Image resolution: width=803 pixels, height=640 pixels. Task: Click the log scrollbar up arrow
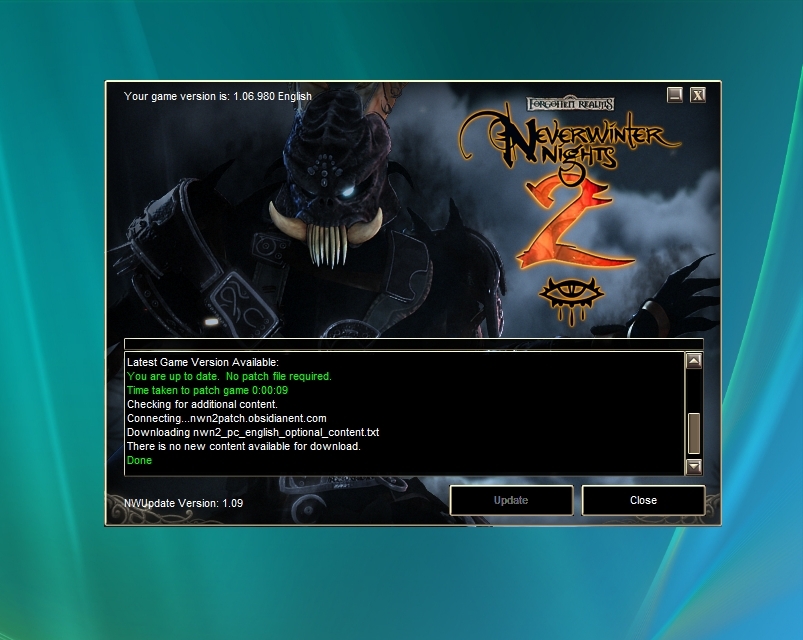693,361
